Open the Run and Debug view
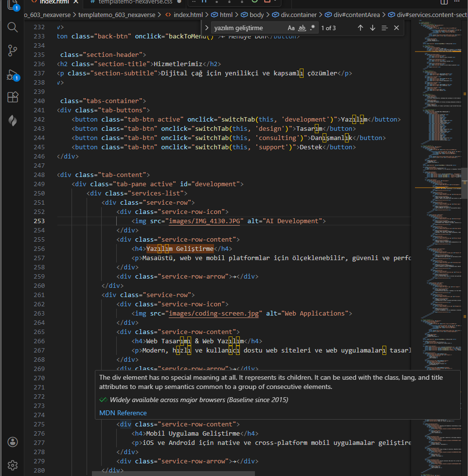The width and height of the screenshot is (468, 476). coord(13,75)
